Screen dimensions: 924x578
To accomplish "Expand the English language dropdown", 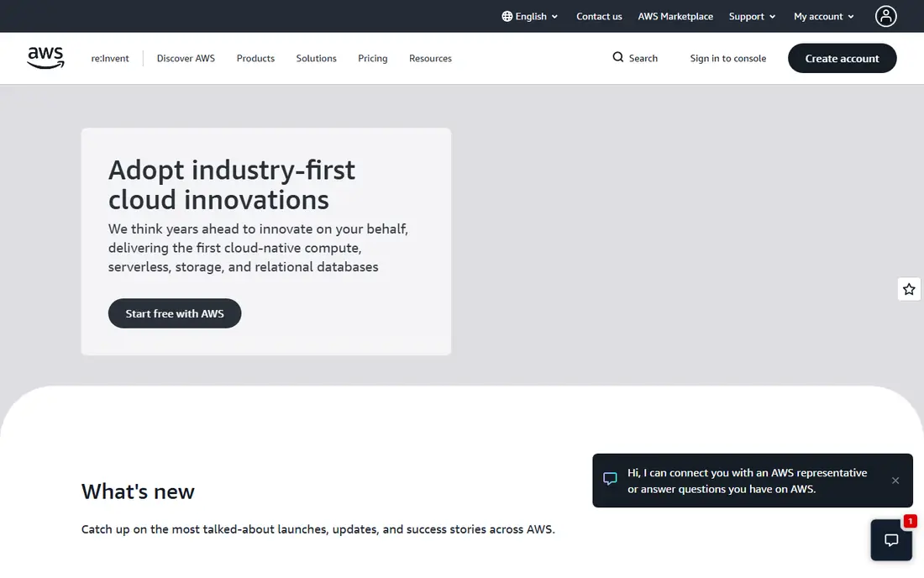I will coord(530,17).
